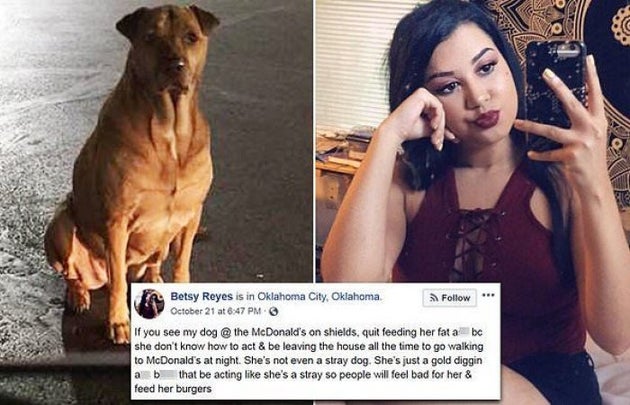
Task: Open the Oklahoma City, Oklahoma location link
Action: tap(319, 297)
